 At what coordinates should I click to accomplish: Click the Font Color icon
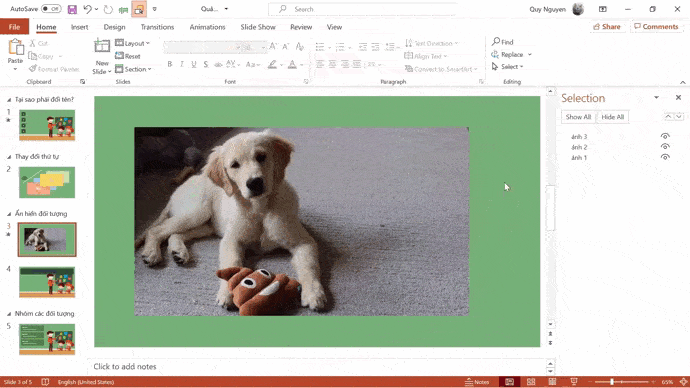pyautogui.click(x=292, y=65)
